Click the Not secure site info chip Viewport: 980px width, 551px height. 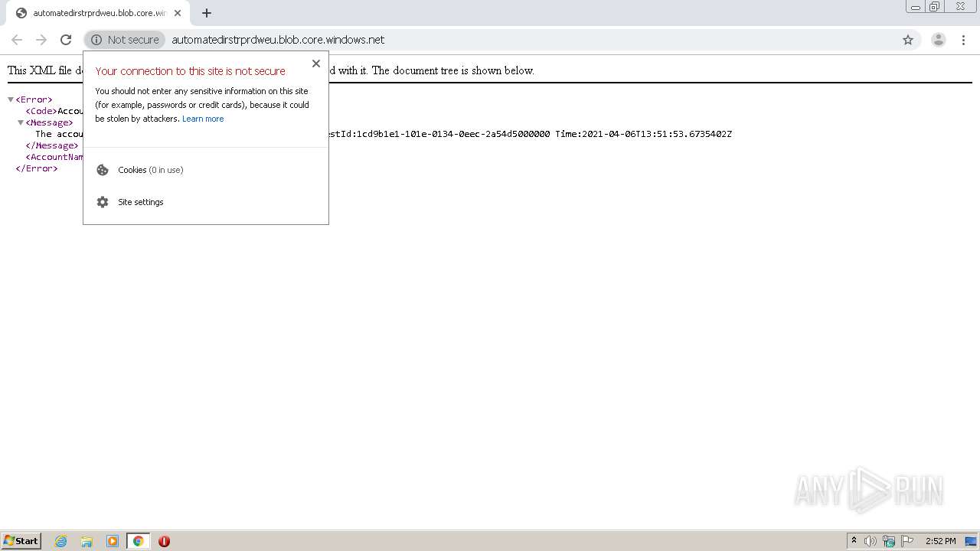click(125, 40)
